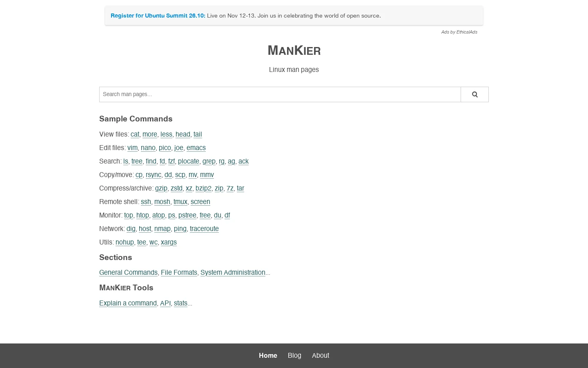Open the grep man page link
This screenshot has width=588, height=368.
point(209,161)
